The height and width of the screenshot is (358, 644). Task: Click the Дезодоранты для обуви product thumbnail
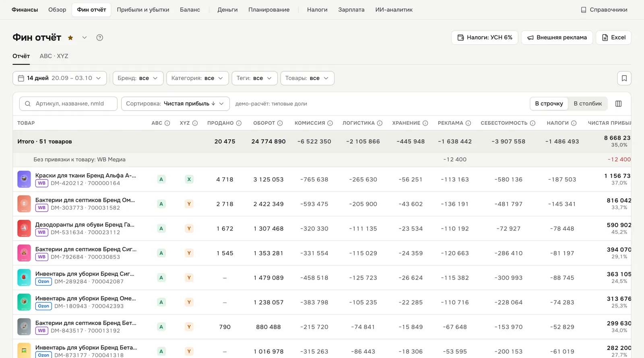24,228
